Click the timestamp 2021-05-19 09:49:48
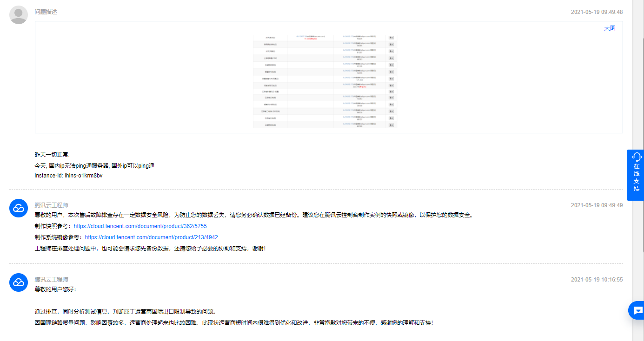The height and width of the screenshot is (341, 644). (597, 12)
